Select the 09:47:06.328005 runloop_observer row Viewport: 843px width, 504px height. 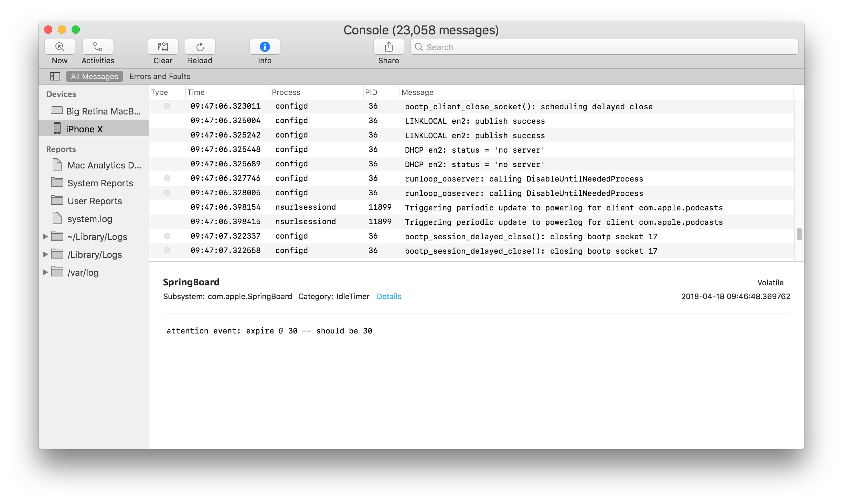(472, 193)
